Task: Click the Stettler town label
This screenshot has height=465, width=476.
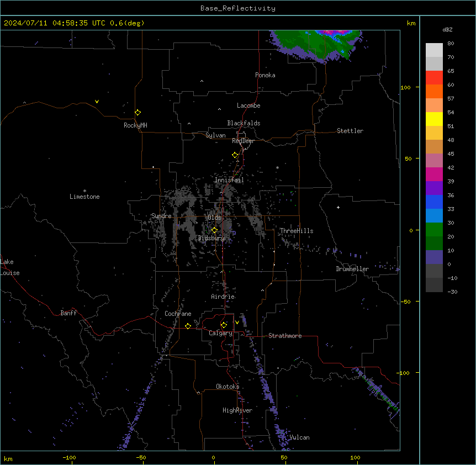Action: 350,131
